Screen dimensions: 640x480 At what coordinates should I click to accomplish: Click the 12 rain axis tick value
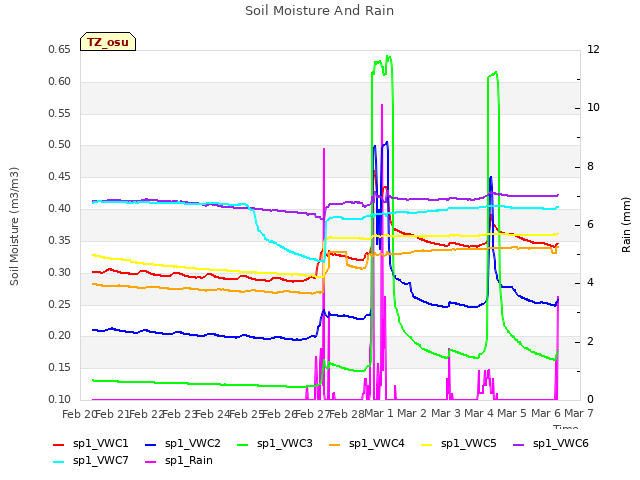pyautogui.click(x=593, y=50)
